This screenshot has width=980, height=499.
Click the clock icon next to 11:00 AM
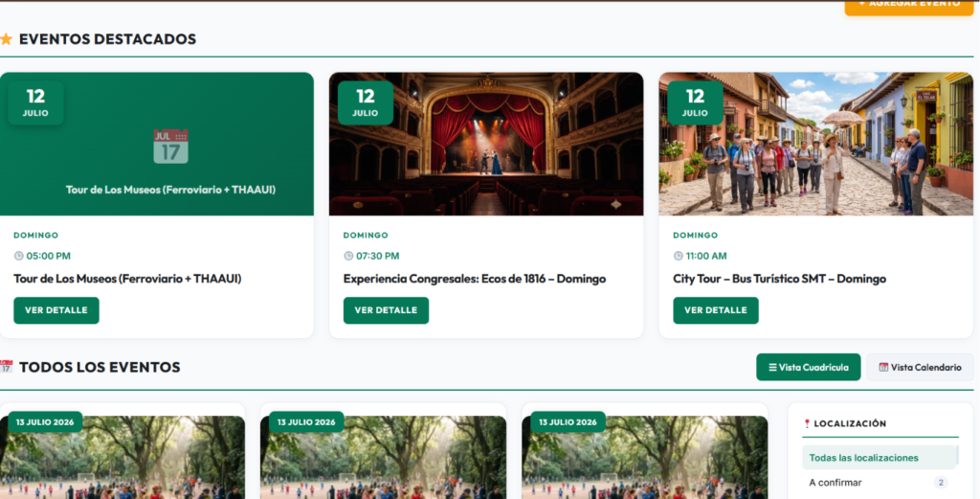[x=679, y=256]
